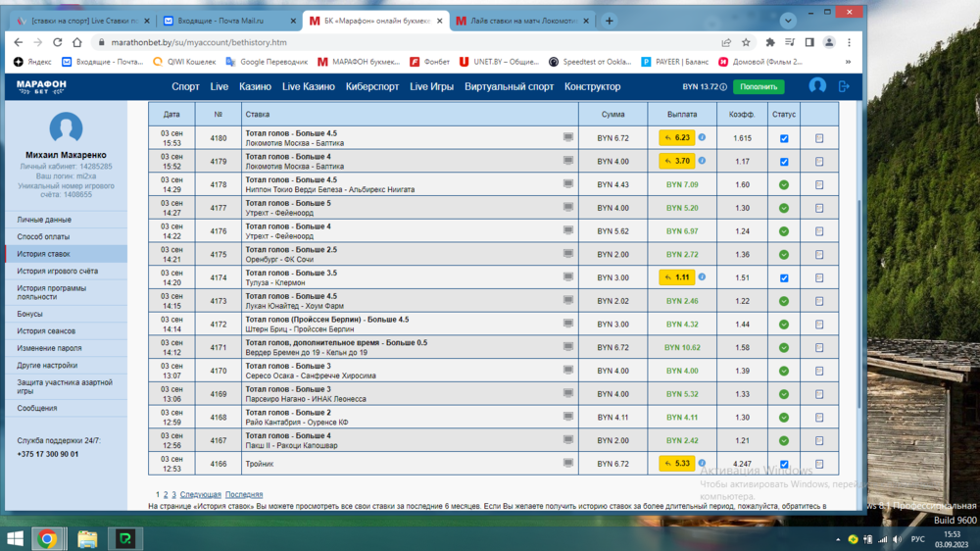Open the Chrome three-dot menu
The image size is (980, 551).
[x=849, y=42]
